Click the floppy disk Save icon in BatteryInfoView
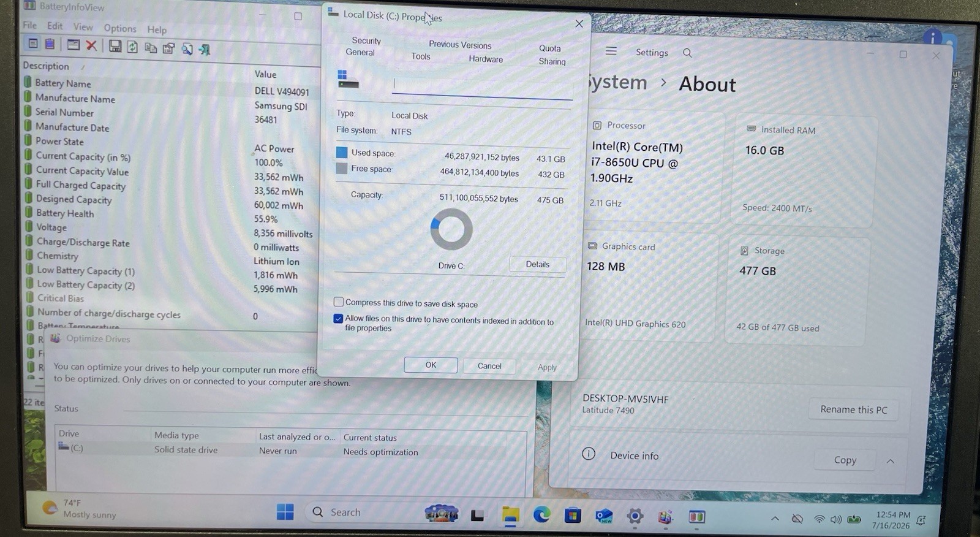The image size is (980, 537). tap(115, 46)
